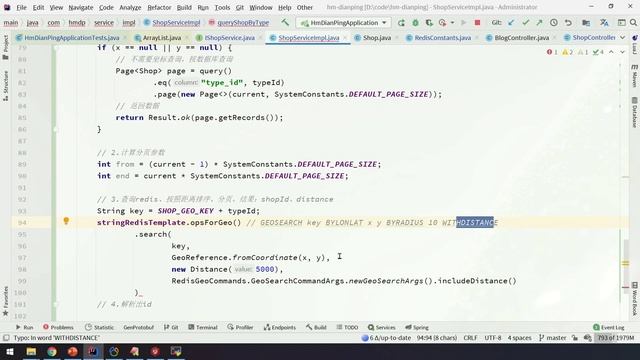Click the intention light bulb on line 94
The height and width of the screenshot is (360, 640).
click(x=66, y=221)
